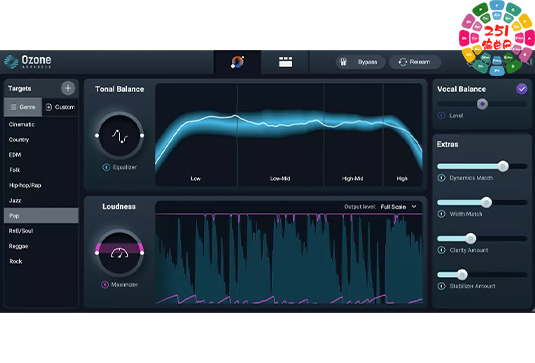Click the Dynamics Match slider
This screenshot has width=535, height=363.
click(482, 166)
